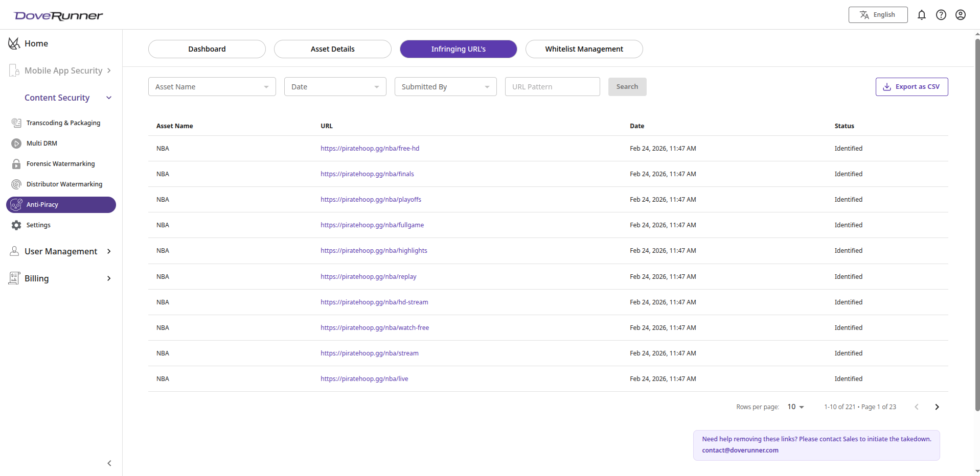This screenshot has width=980, height=476.
Task: Click the Asset Name column header
Action: [175, 126]
